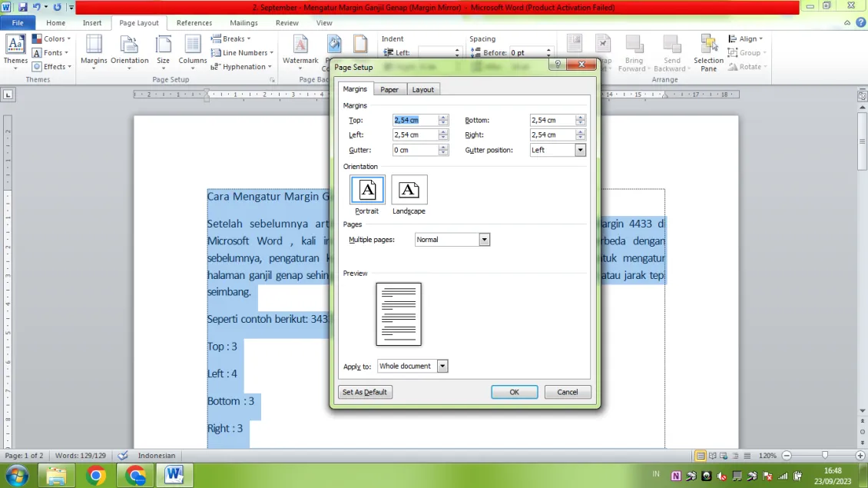This screenshot has width=868, height=488.
Task: Open the Apply to dropdown
Action: click(442, 366)
